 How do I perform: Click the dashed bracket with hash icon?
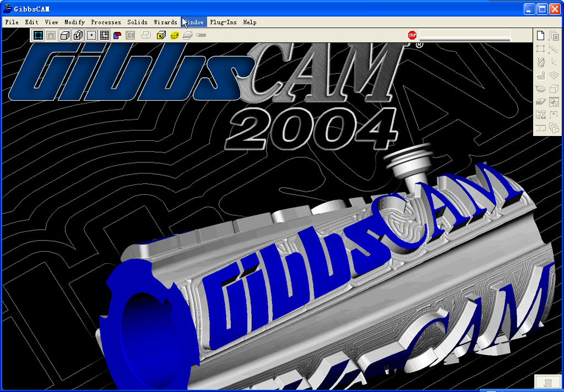[x=554, y=115]
